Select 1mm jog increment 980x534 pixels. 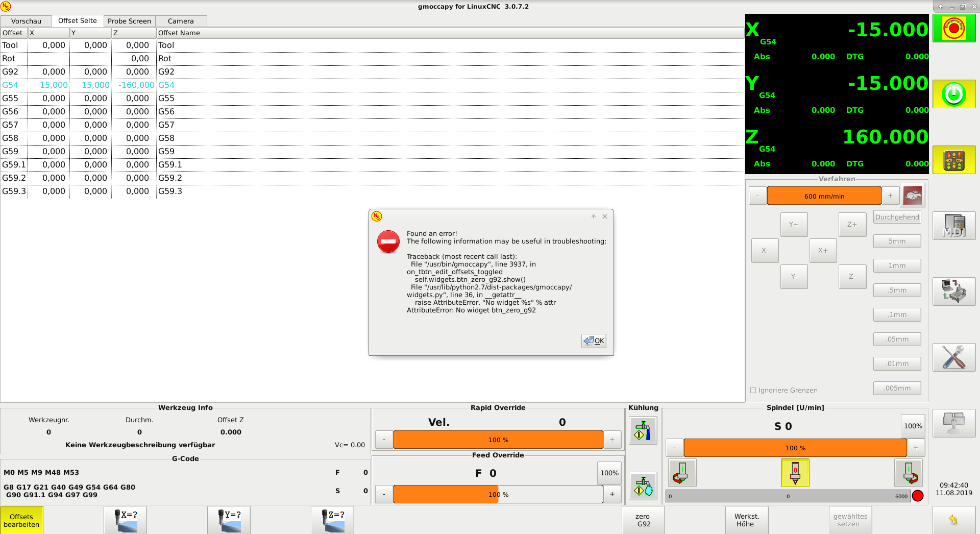click(x=897, y=266)
